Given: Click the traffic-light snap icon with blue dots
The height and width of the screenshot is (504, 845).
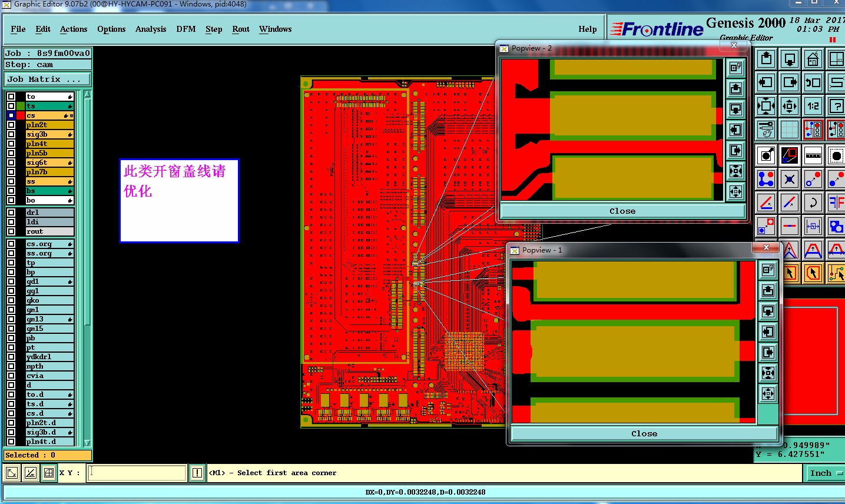Looking at the screenshot, I should pyautogui.click(x=813, y=130).
